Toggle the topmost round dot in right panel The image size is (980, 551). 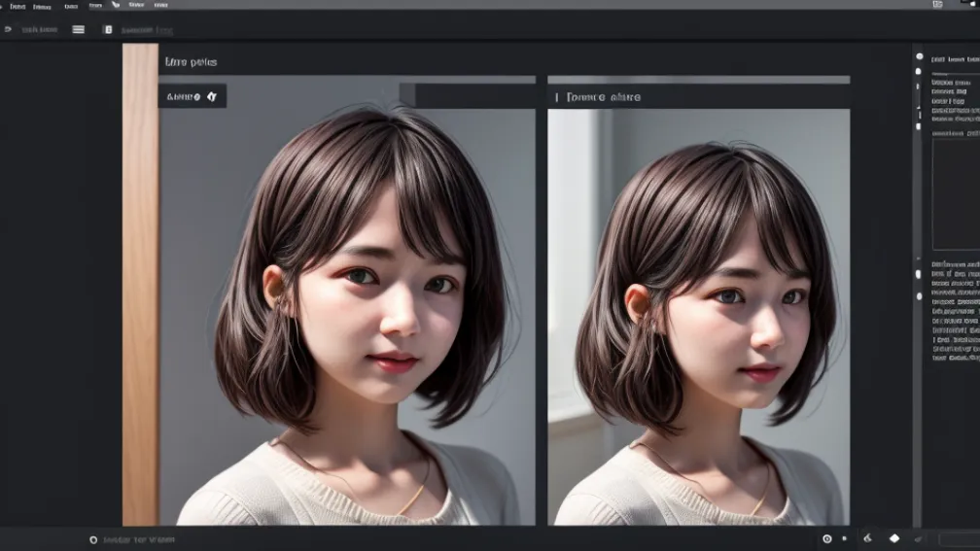click(x=919, y=56)
